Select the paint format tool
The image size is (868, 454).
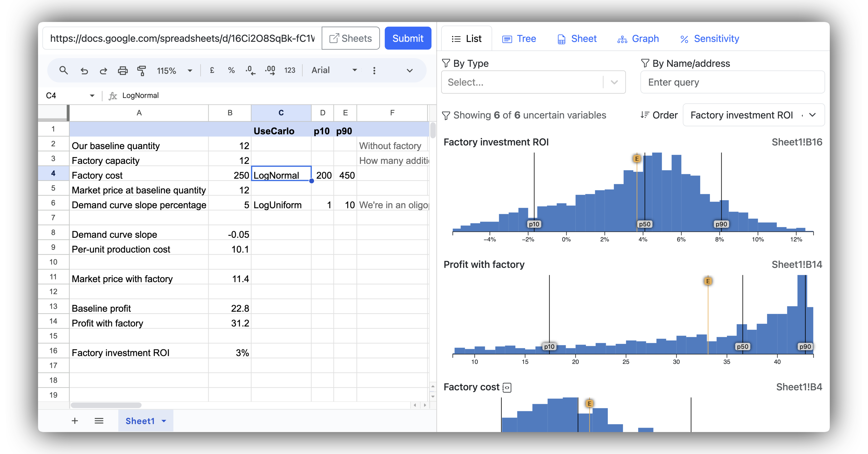pos(142,71)
